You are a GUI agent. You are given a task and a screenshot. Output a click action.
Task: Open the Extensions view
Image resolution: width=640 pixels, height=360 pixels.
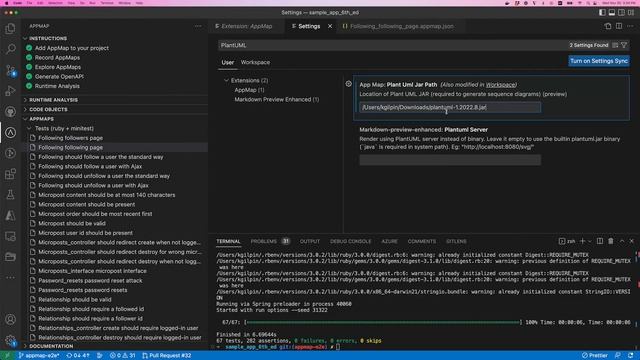[x=10, y=174]
